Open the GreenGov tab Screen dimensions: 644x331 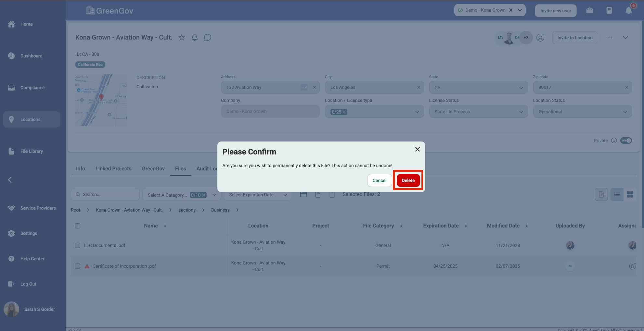coord(153,169)
